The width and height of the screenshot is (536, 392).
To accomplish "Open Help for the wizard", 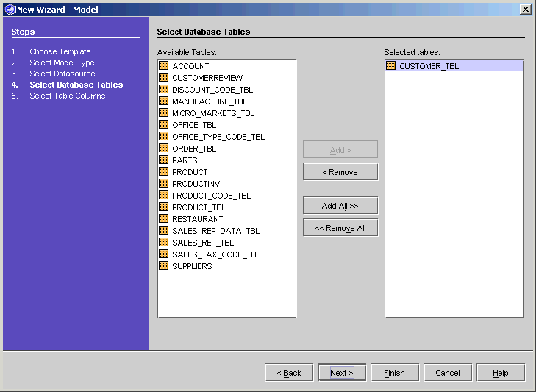I will (501, 372).
